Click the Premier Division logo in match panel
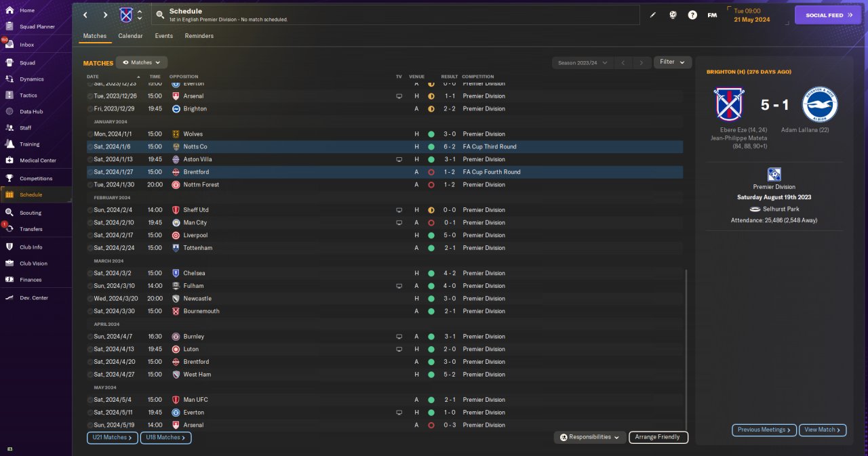Screen dimensions: 868x456 pos(774,175)
